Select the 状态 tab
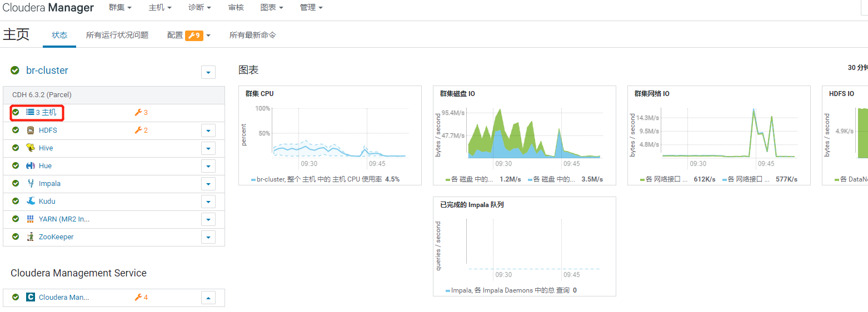Screen dimensions: 868x312 tap(59, 35)
